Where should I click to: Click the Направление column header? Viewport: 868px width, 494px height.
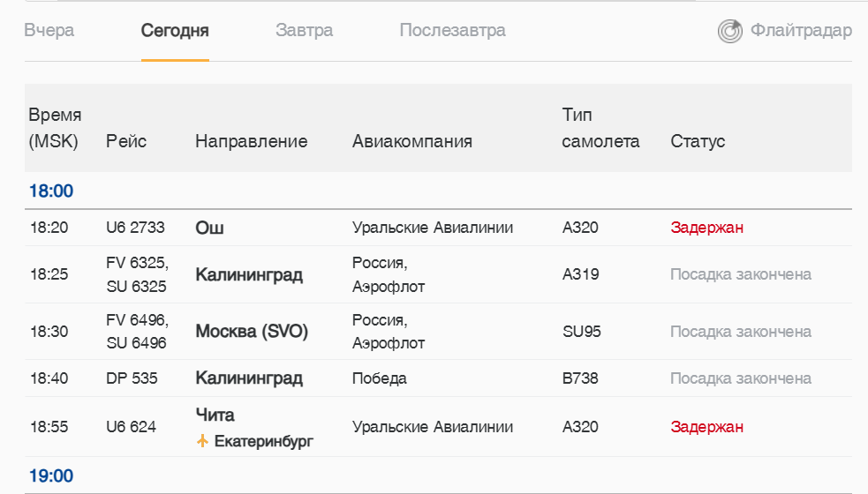[x=251, y=141]
